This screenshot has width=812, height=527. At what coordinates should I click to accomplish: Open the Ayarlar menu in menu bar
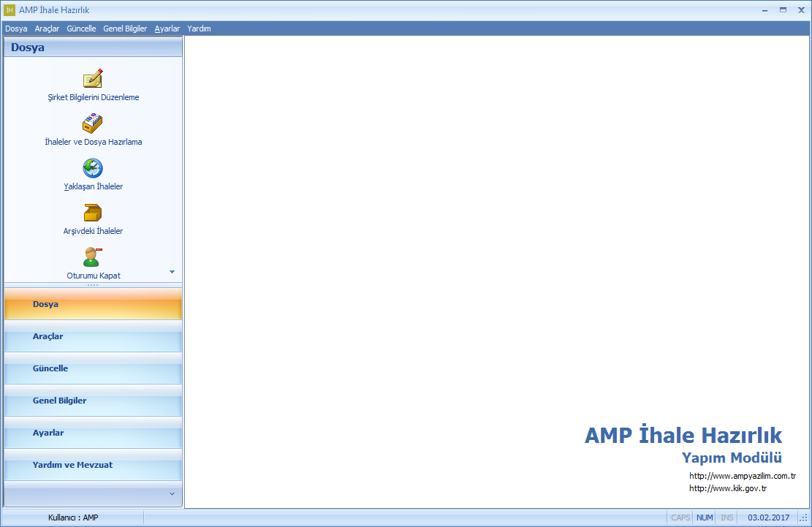coord(167,29)
